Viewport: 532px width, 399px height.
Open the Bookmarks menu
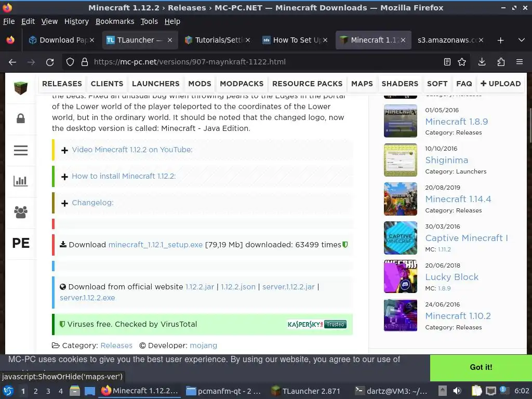pyautogui.click(x=115, y=21)
